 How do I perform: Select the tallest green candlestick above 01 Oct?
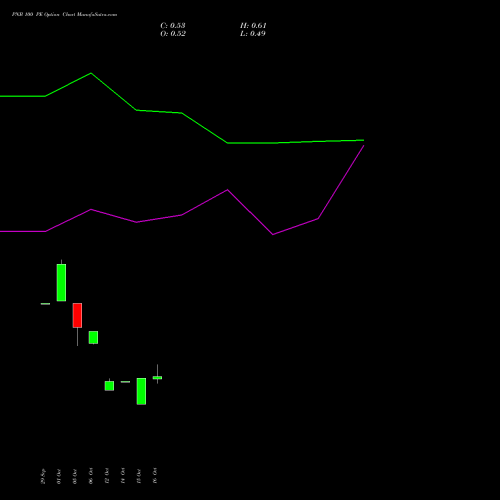coord(61,282)
